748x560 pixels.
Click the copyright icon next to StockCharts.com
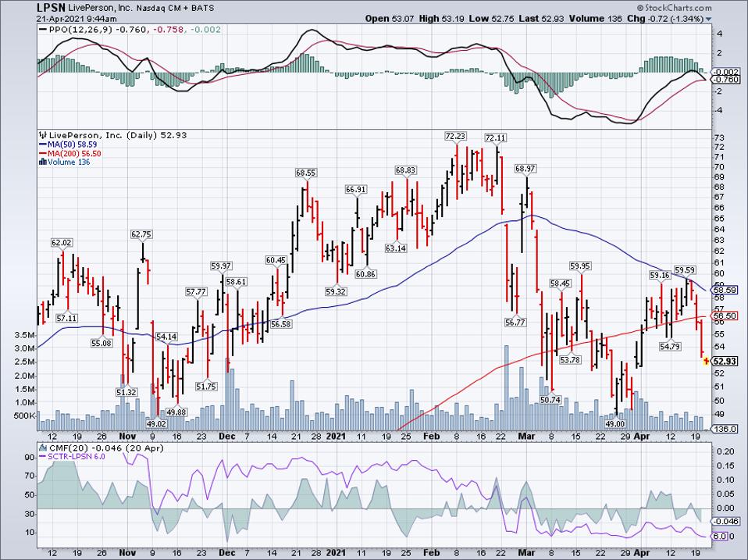(x=639, y=8)
